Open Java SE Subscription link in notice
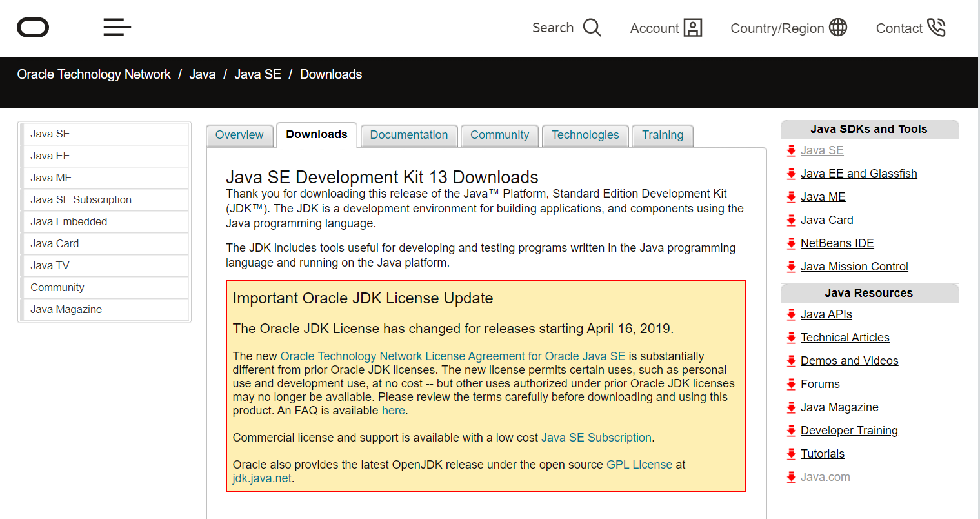This screenshot has height=519, width=980. pos(596,438)
